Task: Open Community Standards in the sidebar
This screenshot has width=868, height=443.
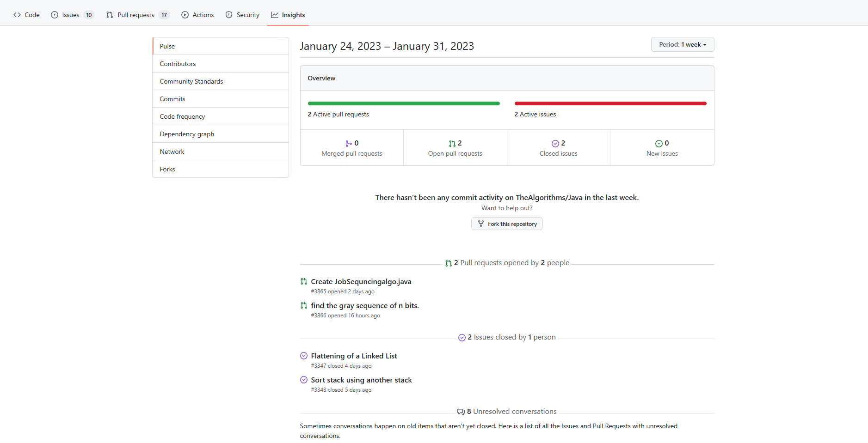Action: (x=221, y=81)
